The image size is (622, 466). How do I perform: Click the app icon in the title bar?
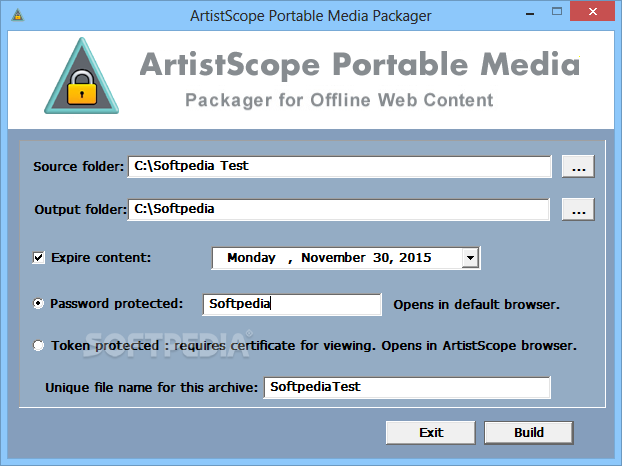point(17,15)
